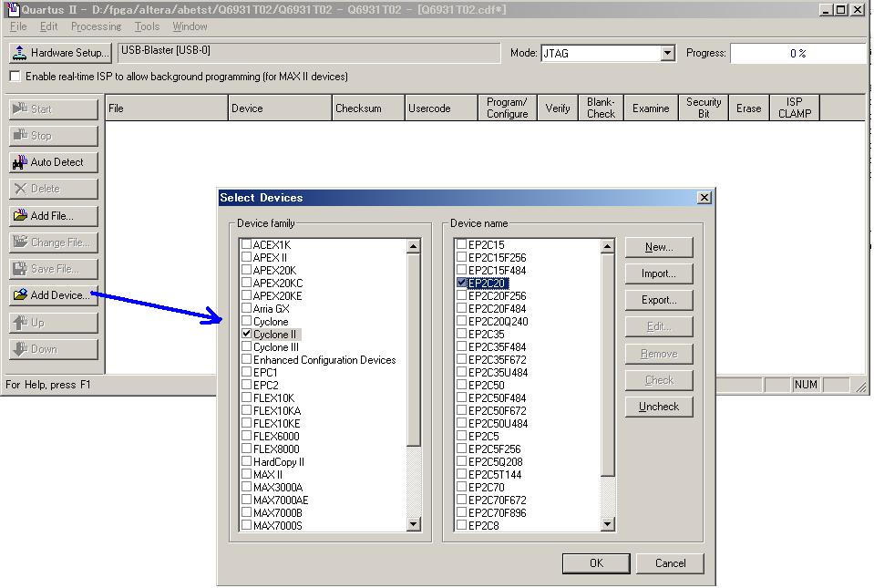874x588 pixels.
Task: Click the Quartus II title bar icon
Action: coord(14,9)
